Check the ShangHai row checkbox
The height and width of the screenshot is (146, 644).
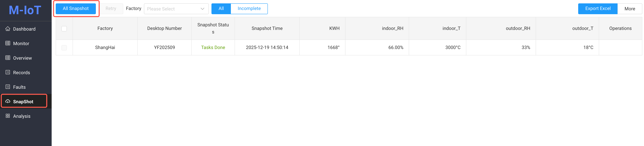point(64,48)
